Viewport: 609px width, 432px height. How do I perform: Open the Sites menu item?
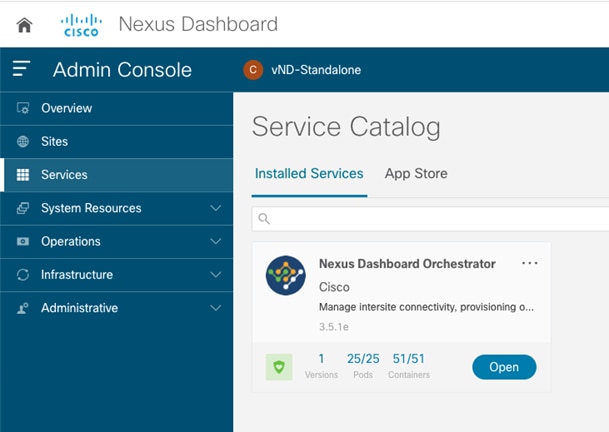(117, 142)
